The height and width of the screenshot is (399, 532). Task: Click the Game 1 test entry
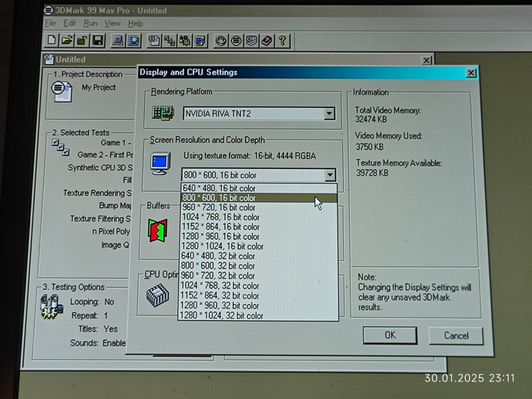(116, 143)
